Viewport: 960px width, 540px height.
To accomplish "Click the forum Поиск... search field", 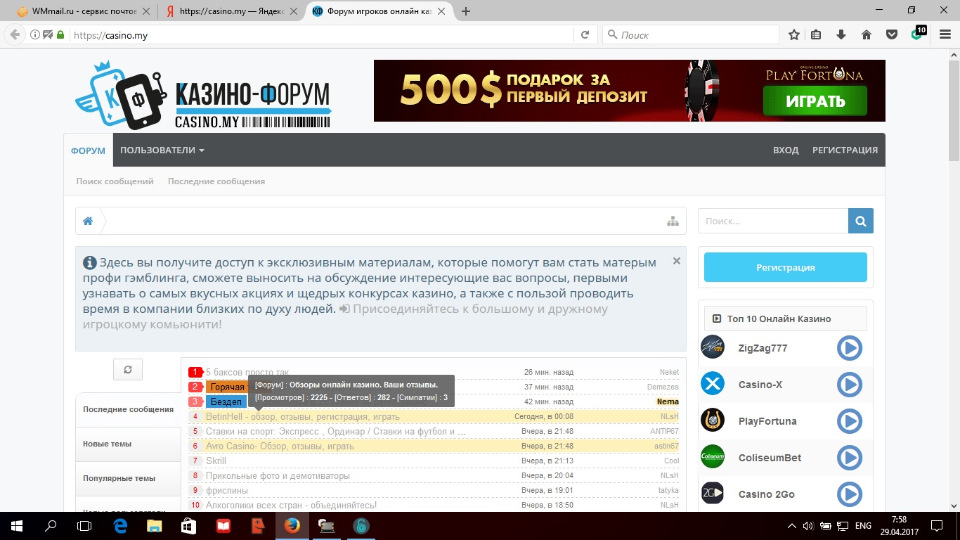I will 773,221.
